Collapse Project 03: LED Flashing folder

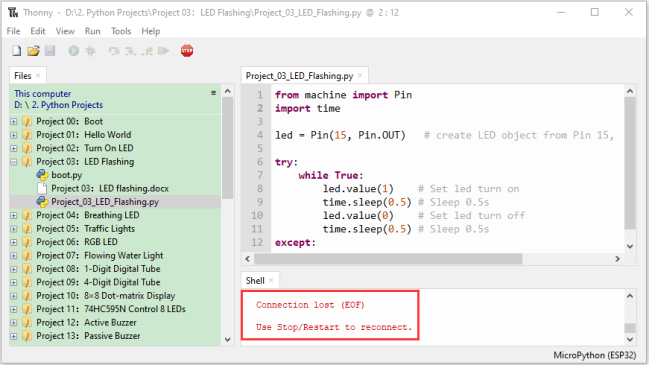tap(14, 162)
